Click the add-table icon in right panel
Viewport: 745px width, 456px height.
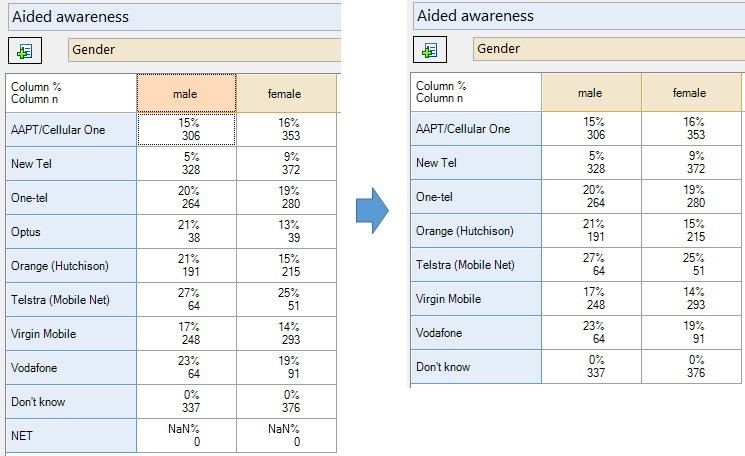430,49
